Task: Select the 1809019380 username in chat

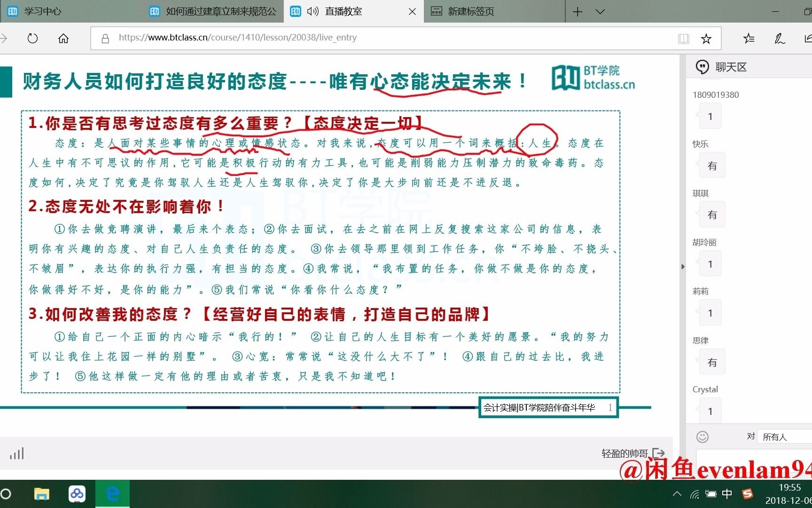Action: pyautogui.click(x=716, y=95)
